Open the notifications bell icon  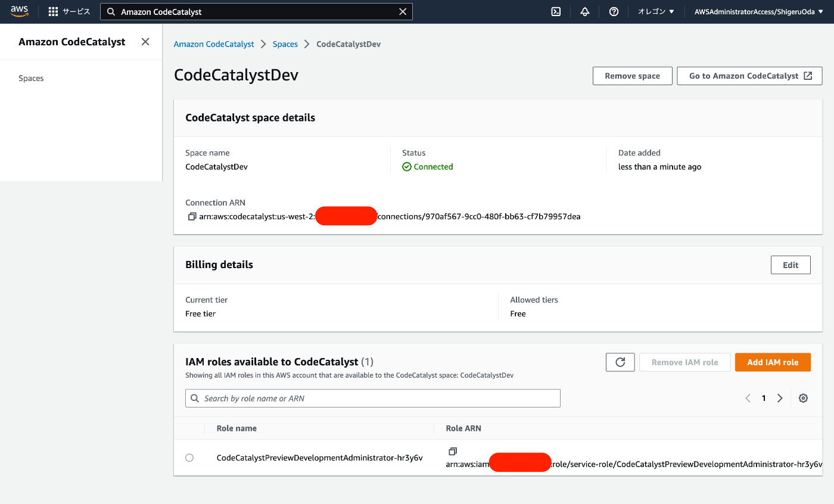point(585,11)
